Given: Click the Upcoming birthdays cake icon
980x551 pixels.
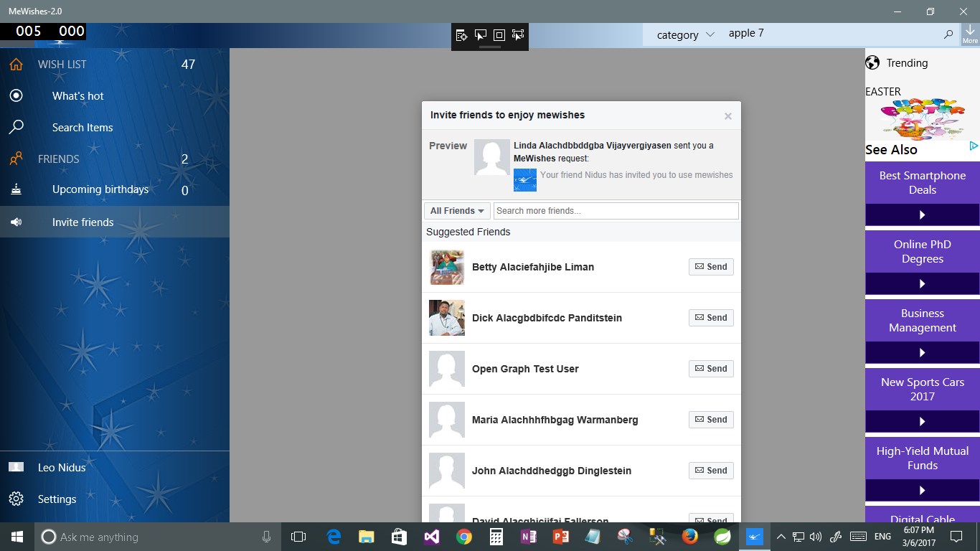Looking at the screenshot, I should coord(16,189).
